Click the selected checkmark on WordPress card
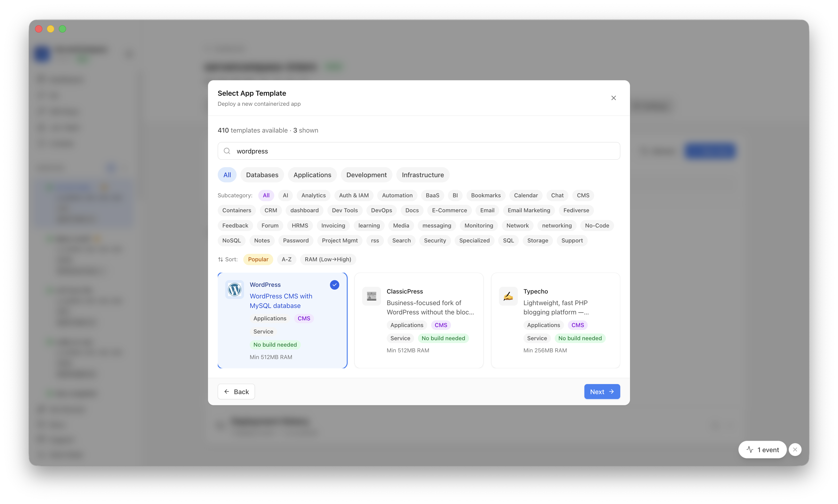Screen dimensions: 838x504 point(334,284)
